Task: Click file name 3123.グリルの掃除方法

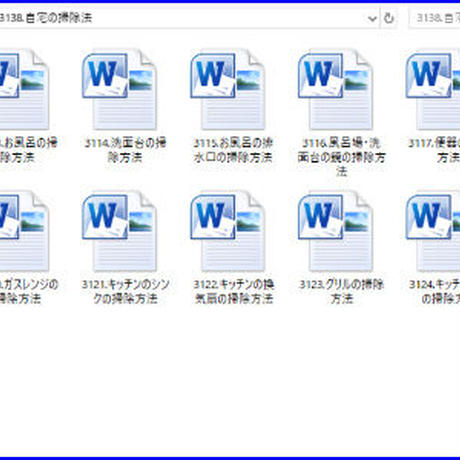Action: point(342,291)
